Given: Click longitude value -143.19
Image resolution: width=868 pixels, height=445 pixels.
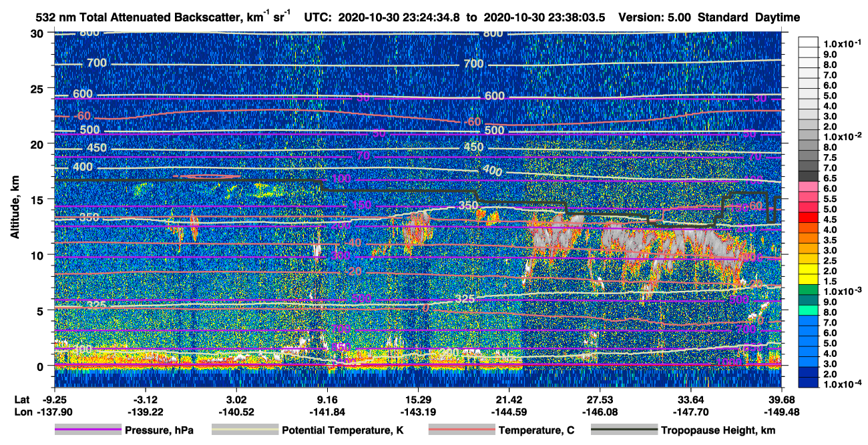Looking at the screenshot, I should tap(418, 412).
